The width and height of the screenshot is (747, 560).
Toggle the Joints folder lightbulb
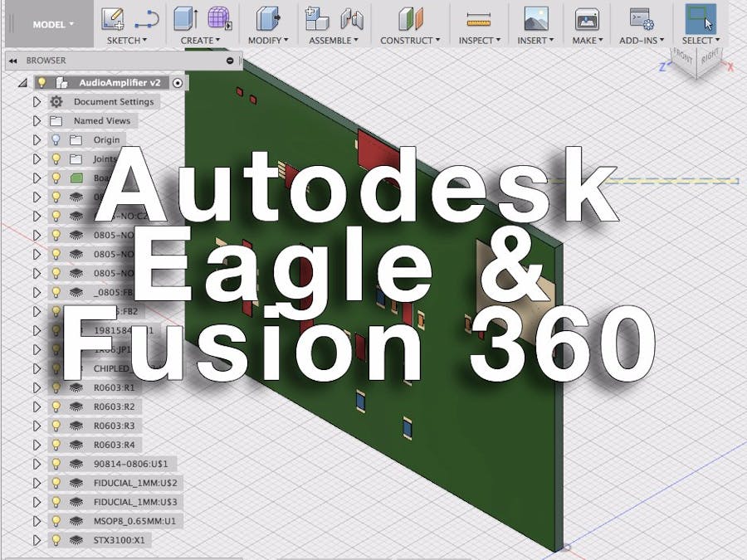[x=56, y=158]
